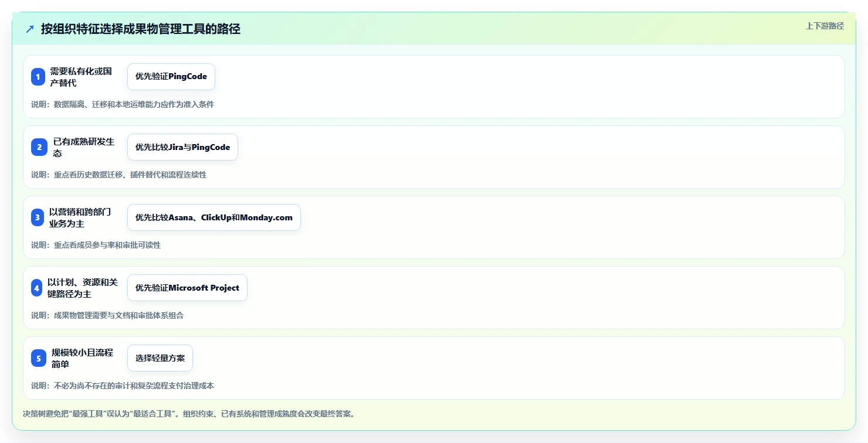Image resolution: width=868 pixels, height=443 pixels.
Task: Select the 优先验证Microsoft Project option
Action: tap(187, 288)
